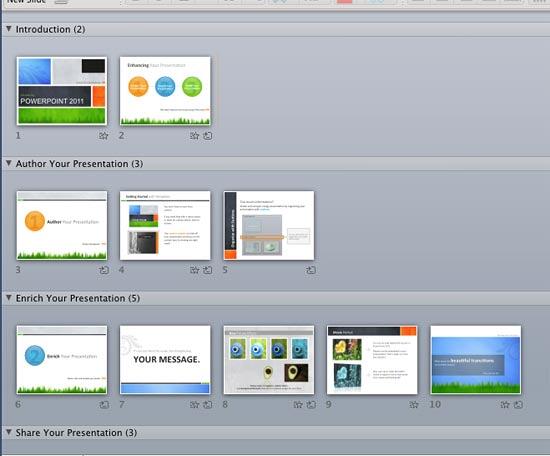Select slide 4 Getting Started thumbnail
This screenshot has width=550, height=456.
[165, 226]
